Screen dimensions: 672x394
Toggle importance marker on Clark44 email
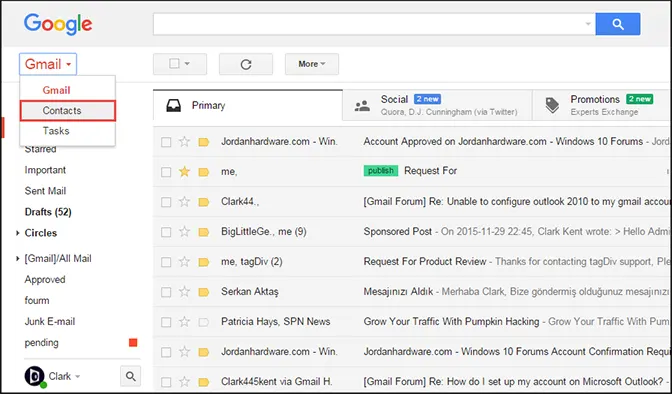coord(204,202)
